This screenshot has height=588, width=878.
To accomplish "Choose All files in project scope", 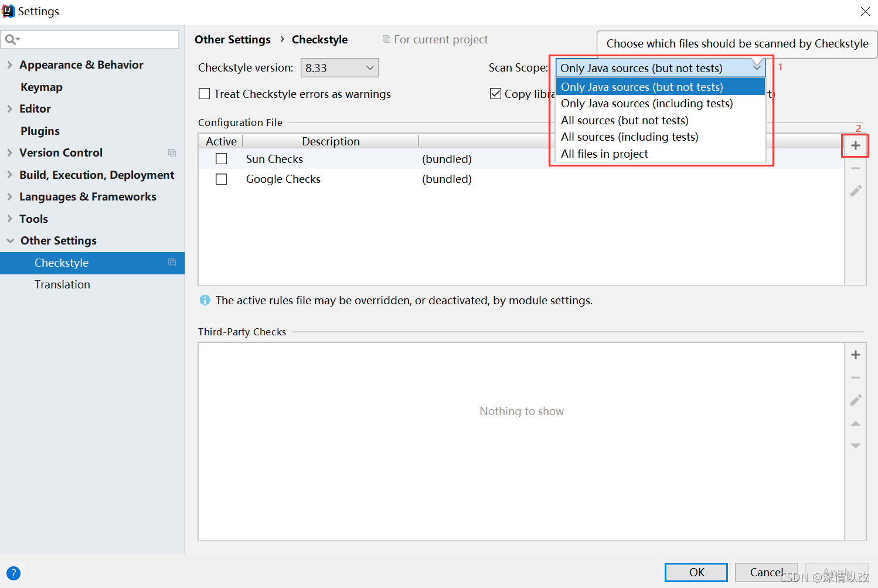I will tap(661, 154).
